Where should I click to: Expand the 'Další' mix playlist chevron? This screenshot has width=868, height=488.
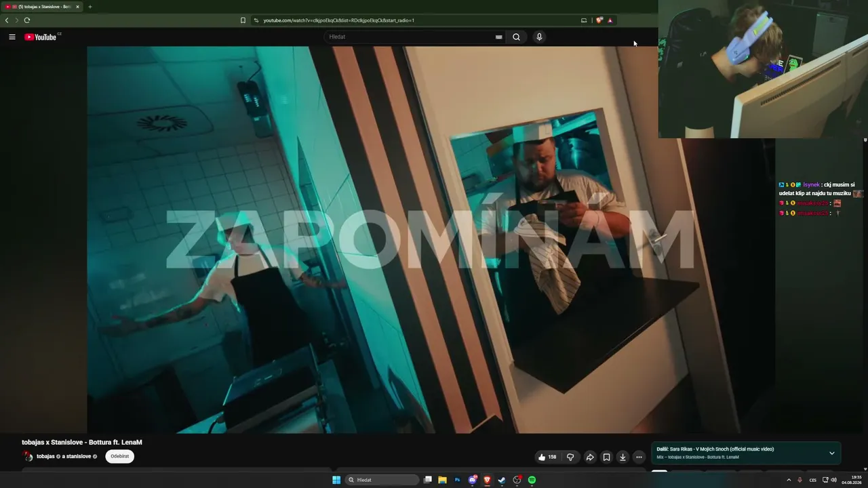[832, 453]
